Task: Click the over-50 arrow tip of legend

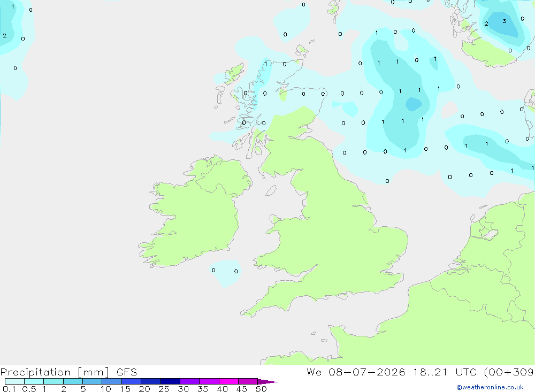Action: [267, 381]
